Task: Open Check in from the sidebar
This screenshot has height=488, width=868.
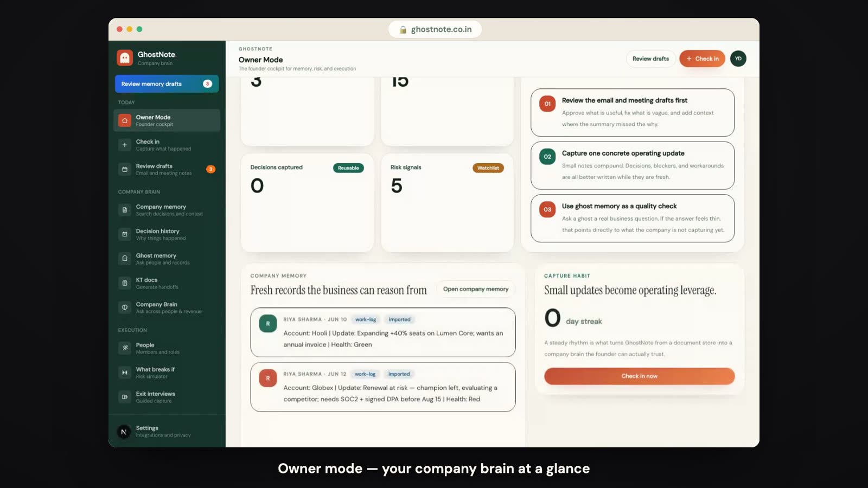Action: tap(167, 145)
